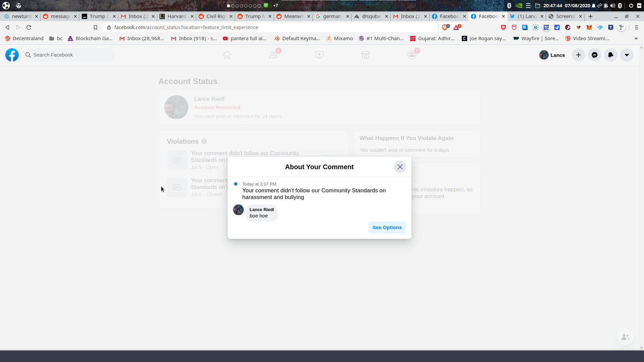Reload the page
The height and width of the screenshot is (362, 644).
click(29, 27)
